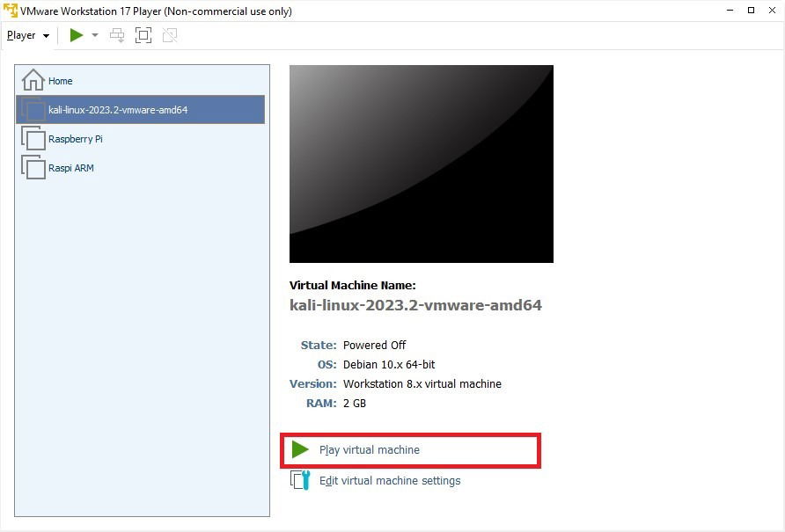Start the VM with the green Play toolbar icon
Screen dimensions: 785x532
click(76, 35)
